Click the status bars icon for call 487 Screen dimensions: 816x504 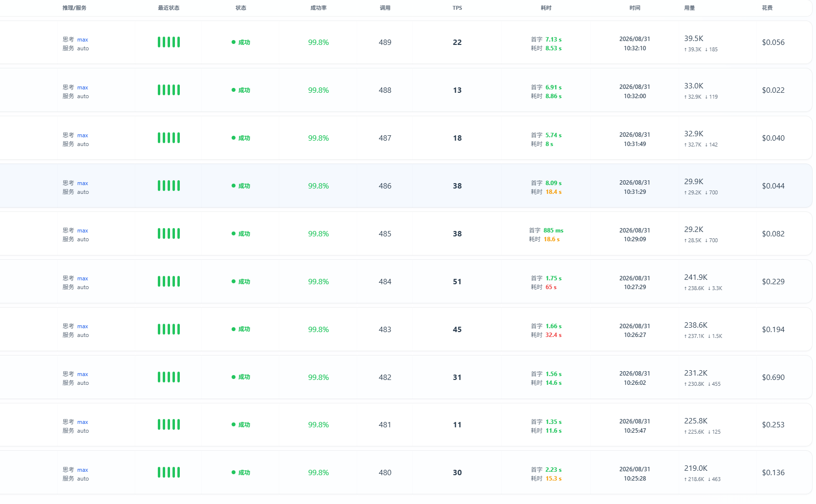pyautogui.click(x=169, y=138)
